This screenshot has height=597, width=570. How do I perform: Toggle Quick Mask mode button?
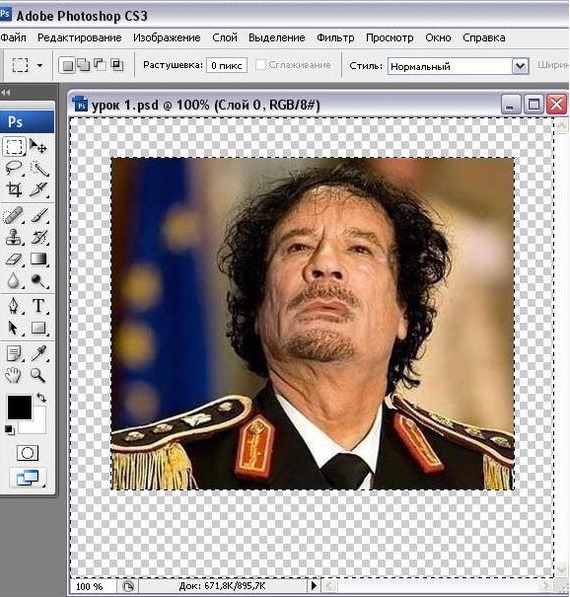pyautogui.click(x=27, y=453)
